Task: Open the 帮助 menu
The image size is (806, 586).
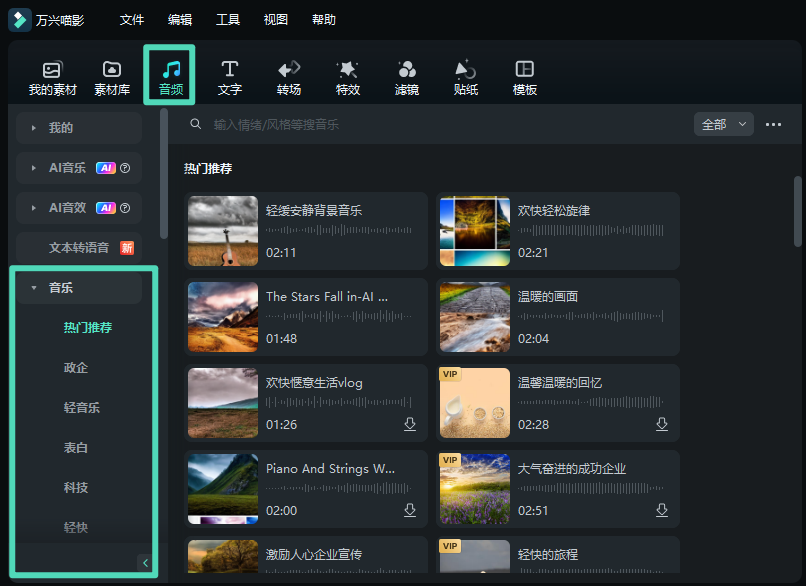Action: [x=323, y=19]
